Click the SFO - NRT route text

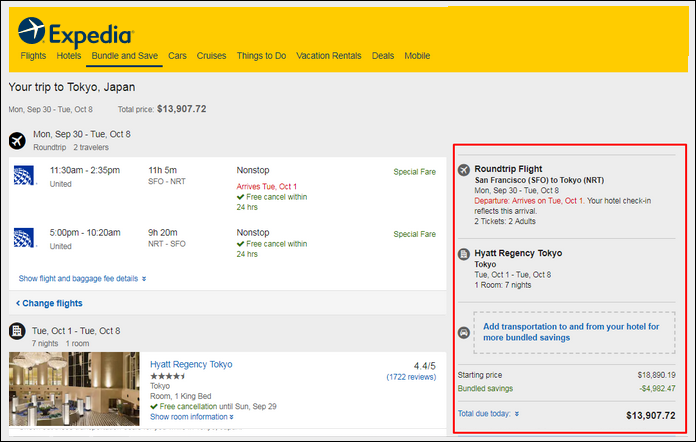167,182
